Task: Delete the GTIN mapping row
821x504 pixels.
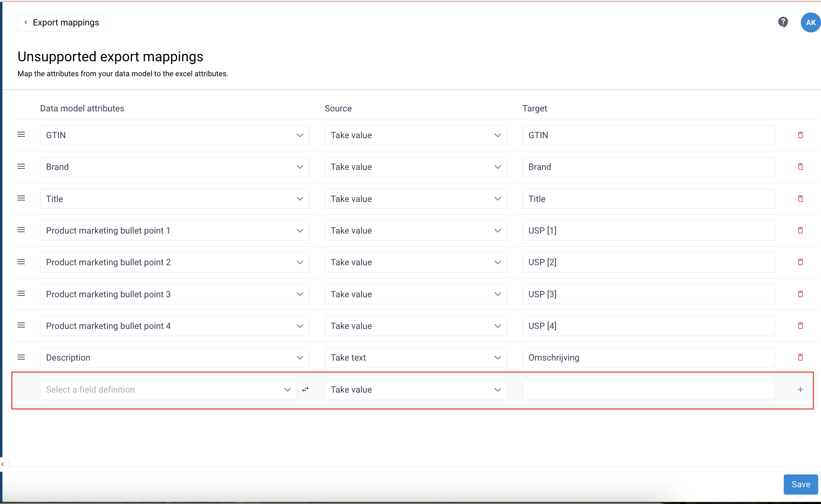Action: click(x=800, y=135)
